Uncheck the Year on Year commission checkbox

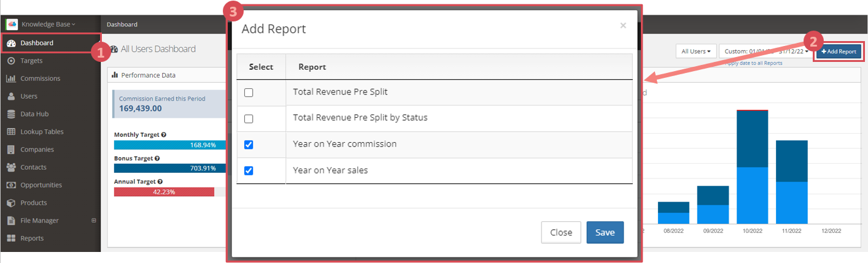click(x=249, y=145)
